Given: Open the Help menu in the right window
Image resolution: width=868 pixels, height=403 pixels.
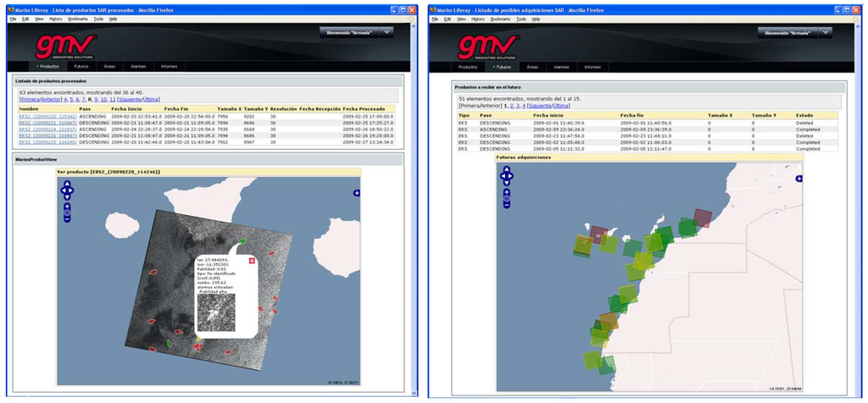Looking at the screenshot, I should coord(536,19).
